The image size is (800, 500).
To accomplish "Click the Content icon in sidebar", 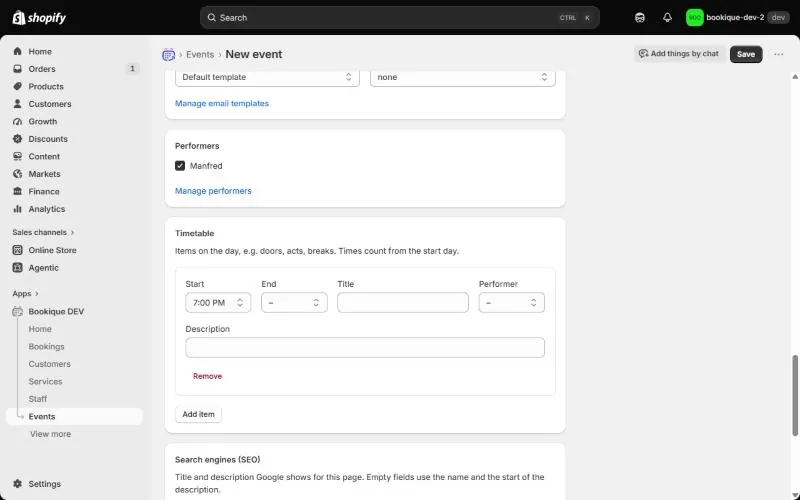I will click(x=18, y=157).
